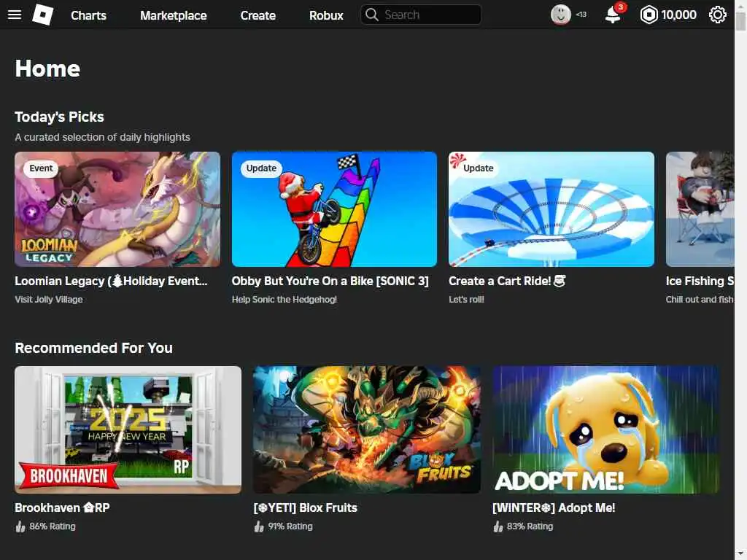Viewport: 747px width, 560px height.
Task: Open '[WINTER] Adopt Me!' title link
Action: pyautogui.click(x=554, y=507)
